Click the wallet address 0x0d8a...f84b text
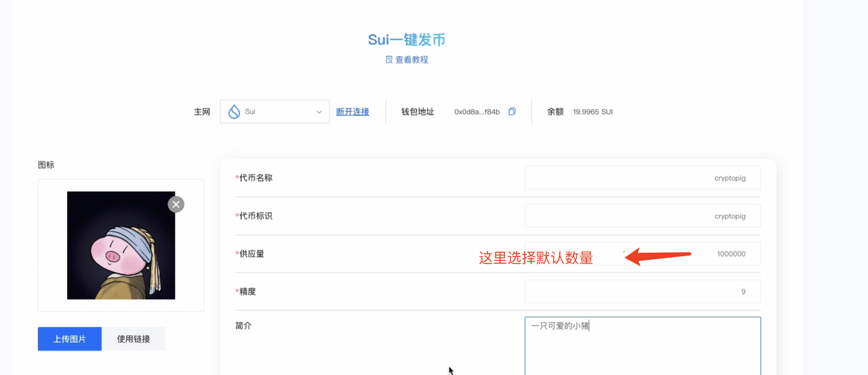Image resolution: width=868 pixels, height=375 pixels. click(477, 112)
